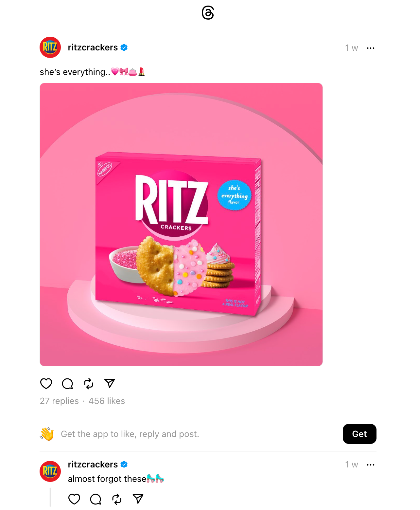Click the Threads logo at top
The image size is (420, 510).
[x=208, y=13]
